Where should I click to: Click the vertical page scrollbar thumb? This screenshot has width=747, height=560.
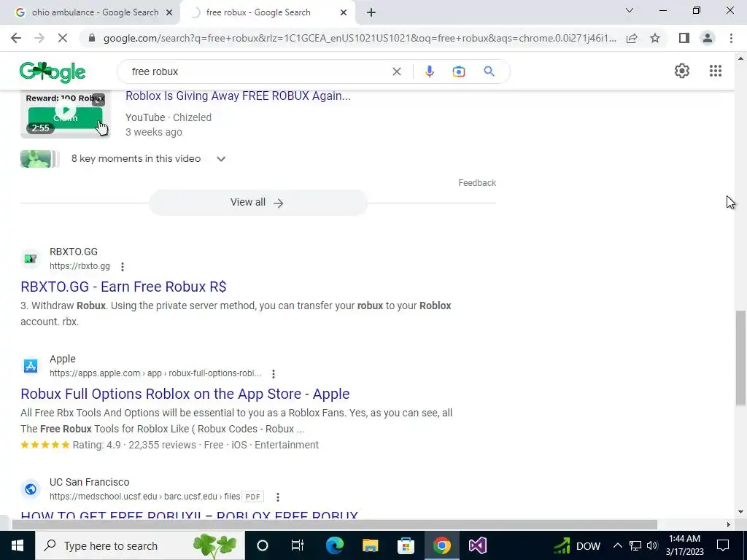pyautogui.click(x=740, y=358)
